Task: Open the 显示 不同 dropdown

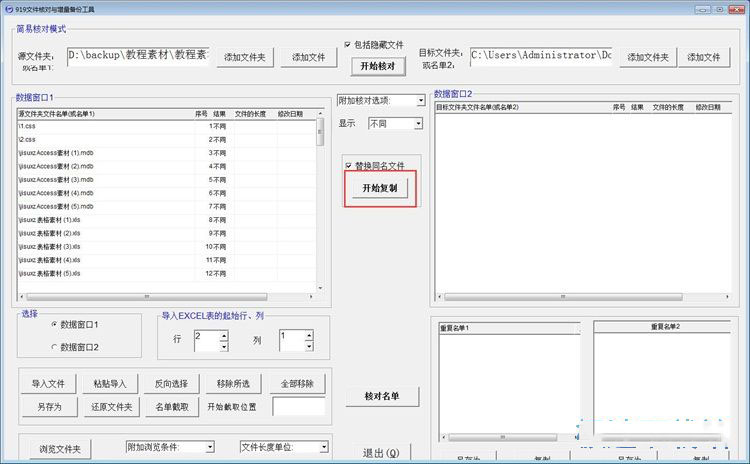Action: coord(418,123)
